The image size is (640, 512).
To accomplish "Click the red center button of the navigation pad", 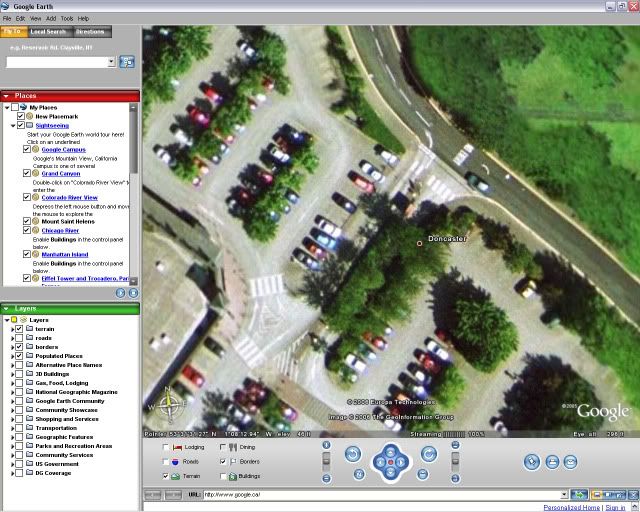I will [391, 462].
